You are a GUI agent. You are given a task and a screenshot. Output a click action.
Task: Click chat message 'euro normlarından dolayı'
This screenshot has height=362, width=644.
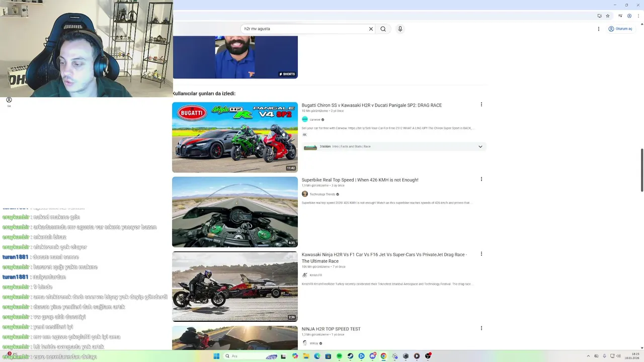(x=65, y=356)
